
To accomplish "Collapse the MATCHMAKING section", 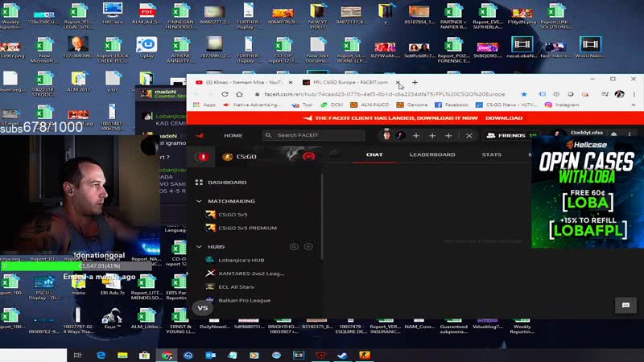I will pos(199,201).
